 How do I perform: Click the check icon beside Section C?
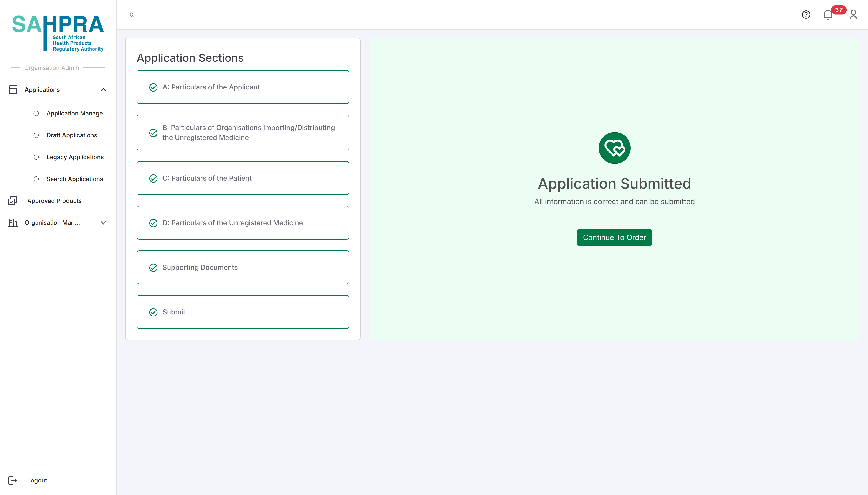click(153, 179)
